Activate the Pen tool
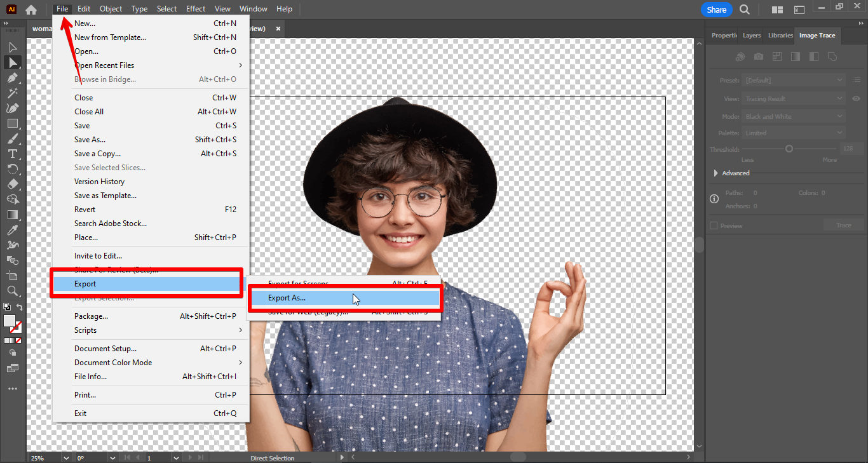The width and height of the screenshot is (868, 463). [x=11, y=78]
